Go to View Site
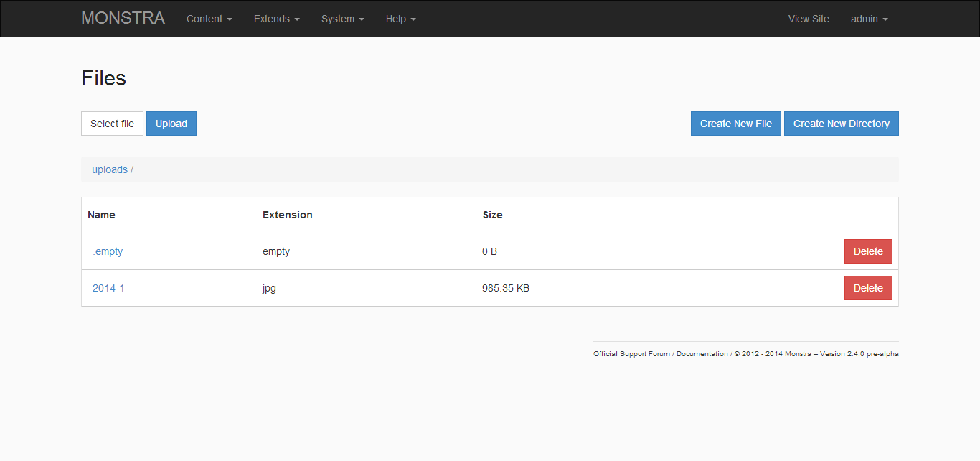980x461 pixels. [x=809, y=19]
